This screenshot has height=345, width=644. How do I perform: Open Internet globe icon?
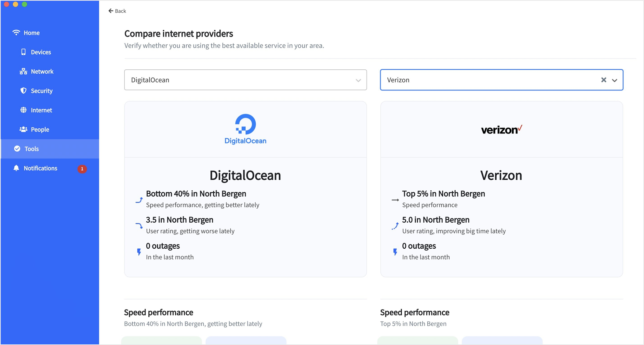23,110
